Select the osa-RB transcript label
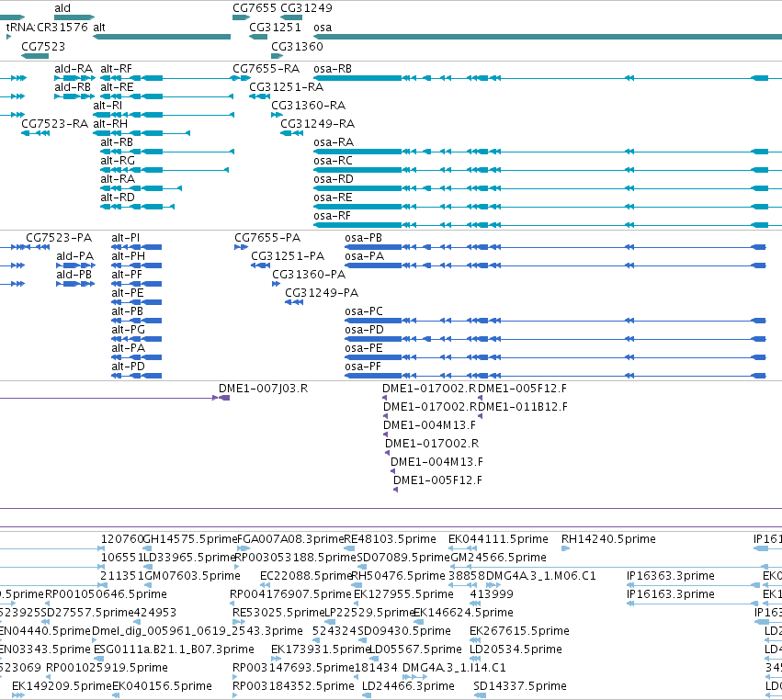The height and width of the screenshot is (700, 782). click(x=333, y=68)
